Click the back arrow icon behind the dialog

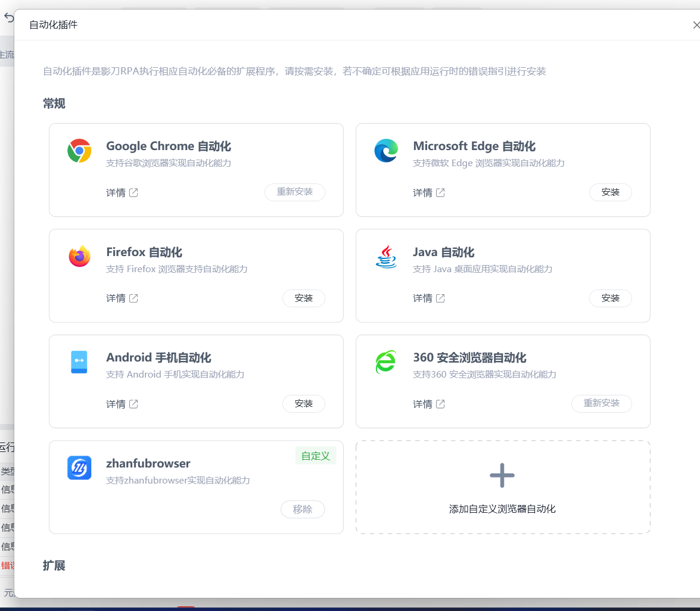point(9,17)
